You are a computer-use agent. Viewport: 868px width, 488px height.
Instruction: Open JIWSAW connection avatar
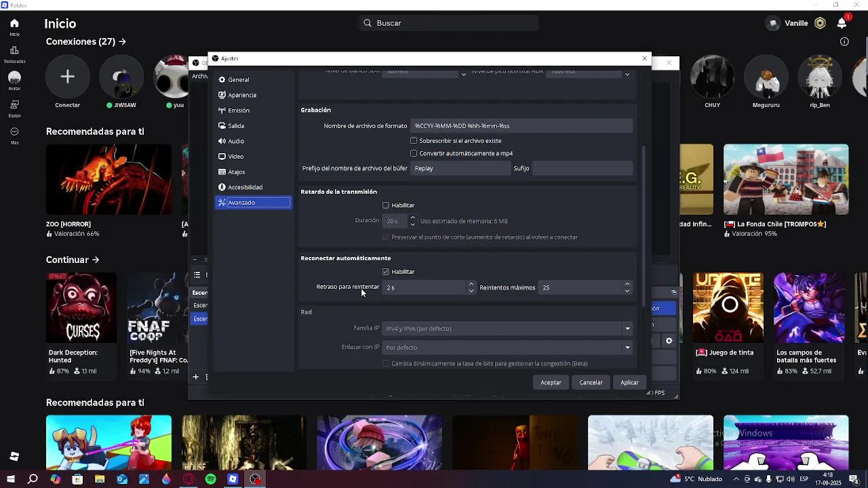[x=121, y=77]
